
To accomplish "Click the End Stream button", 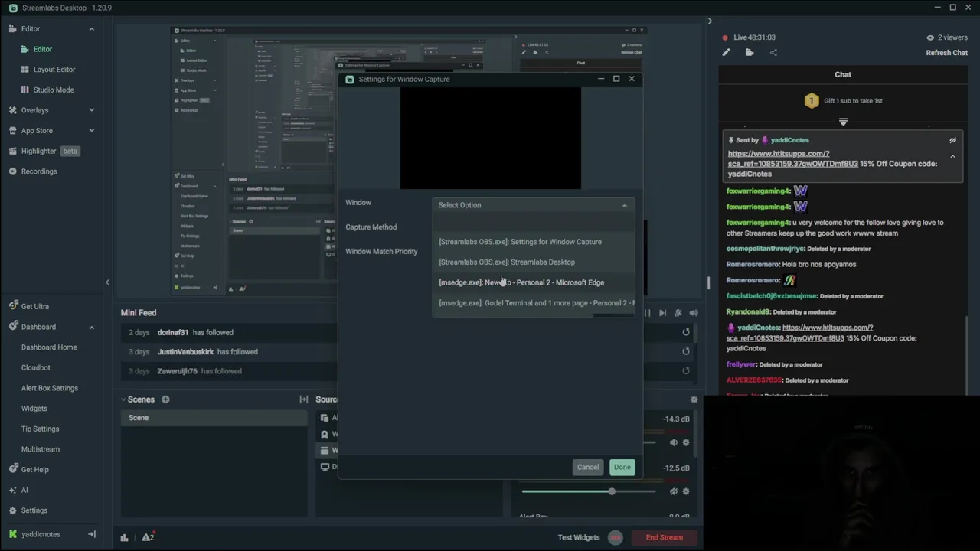I will pyautogui.click(x=664, y=537).
